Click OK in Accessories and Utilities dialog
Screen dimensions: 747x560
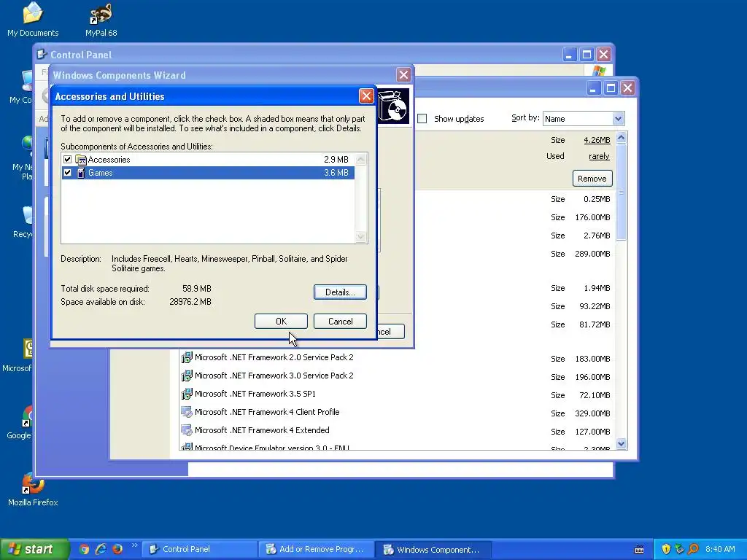281,322
